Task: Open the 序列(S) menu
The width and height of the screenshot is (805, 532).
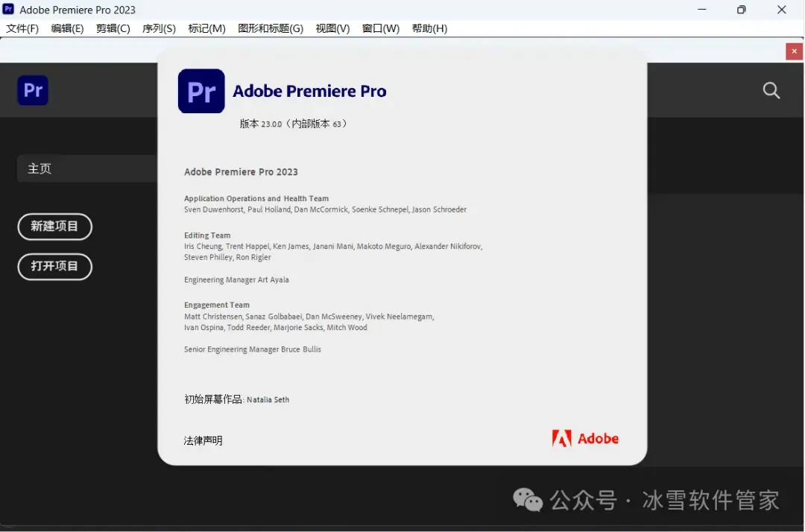Action: [159, 28]
